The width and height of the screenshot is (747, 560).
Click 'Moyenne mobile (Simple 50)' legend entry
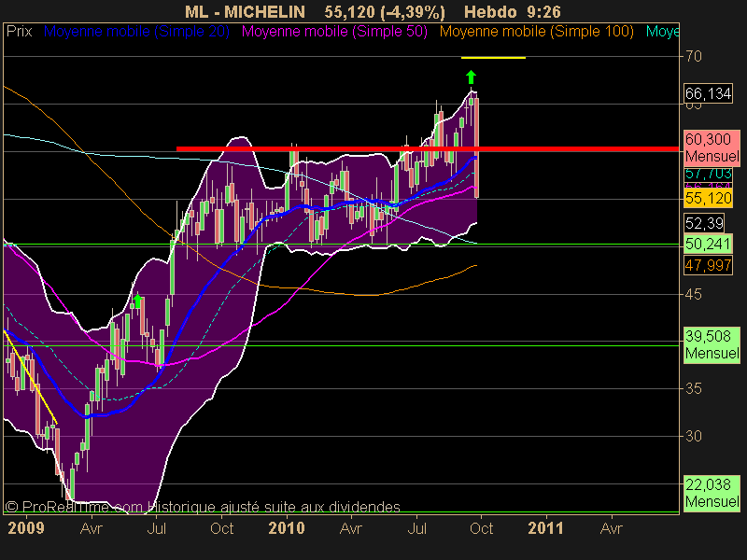click(334, 32)
